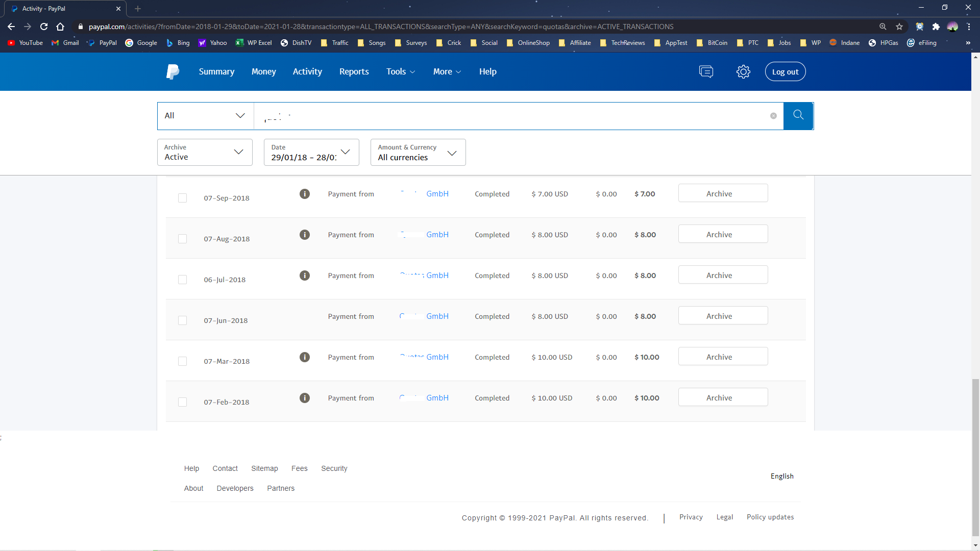
Task: Check the 07-Feb-2018 transaction row
Action: (182, 402)
